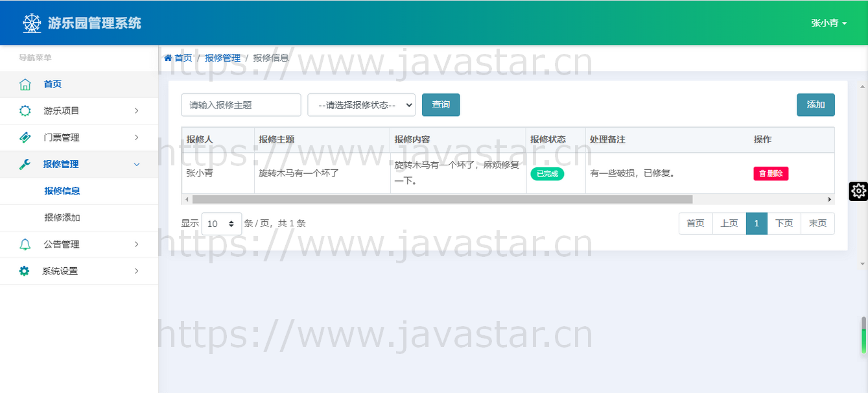Select the 报修添加 submenu item

point(62,218)
